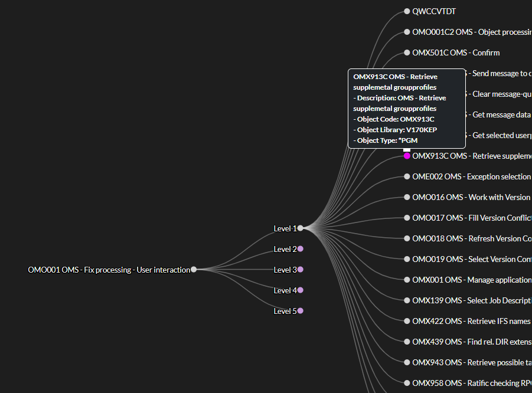
Task: Select the OMO016 Work with Version node
Action: 407,197
